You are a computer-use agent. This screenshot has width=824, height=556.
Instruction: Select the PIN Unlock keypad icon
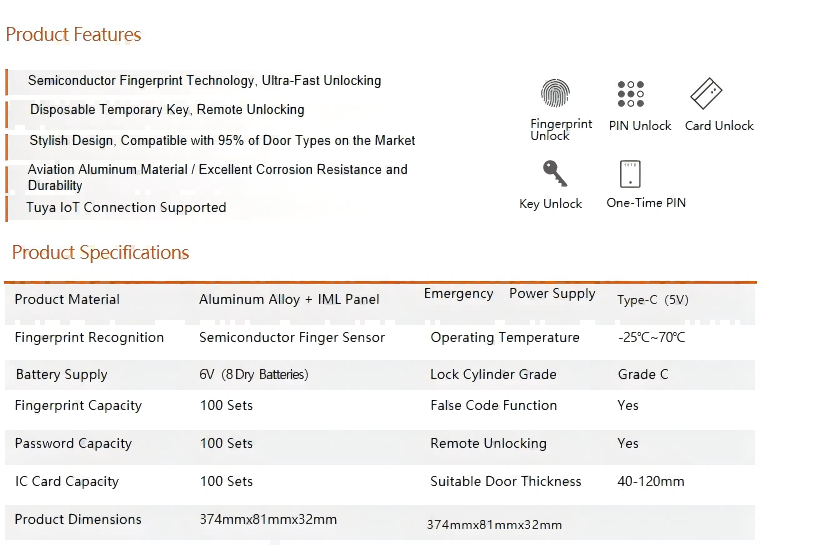click(631, 94)
